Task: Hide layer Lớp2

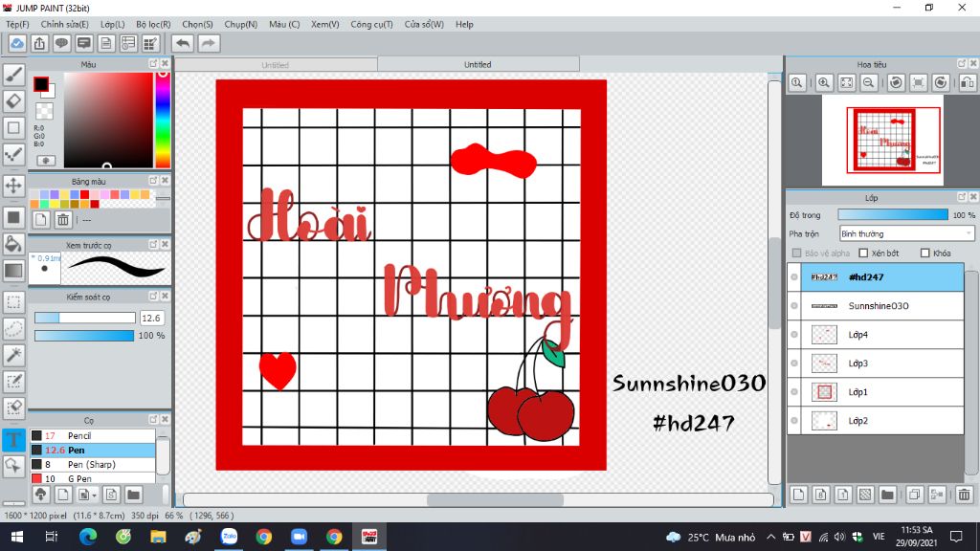Action: point(794,421)
